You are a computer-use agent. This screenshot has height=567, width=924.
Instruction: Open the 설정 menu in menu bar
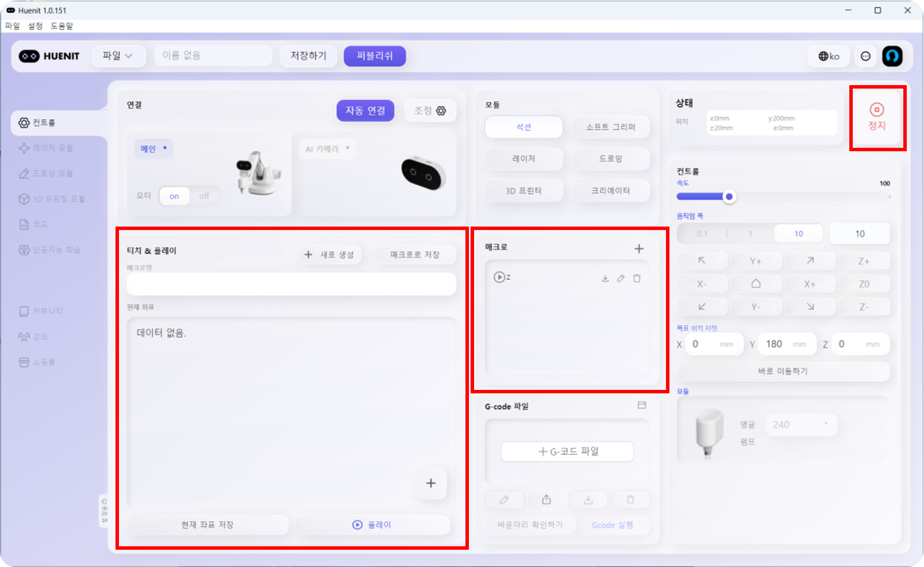35,26
